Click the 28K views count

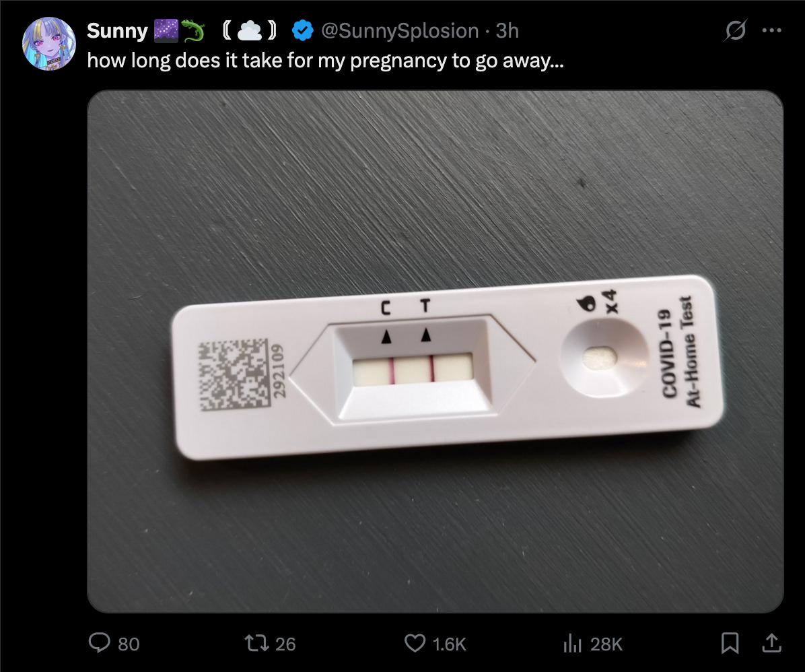coord(606,644)
